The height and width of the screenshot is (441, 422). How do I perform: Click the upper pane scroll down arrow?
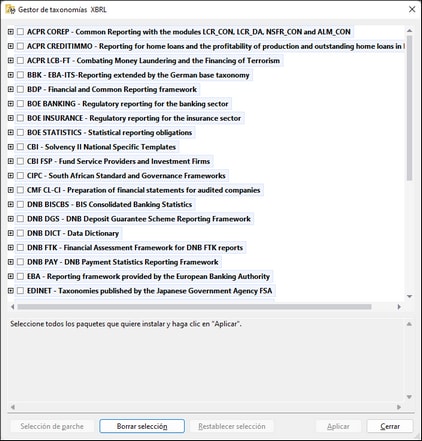(410, 296)
